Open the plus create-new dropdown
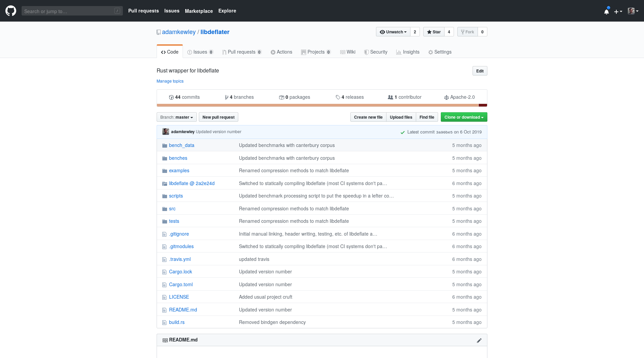 618,11
